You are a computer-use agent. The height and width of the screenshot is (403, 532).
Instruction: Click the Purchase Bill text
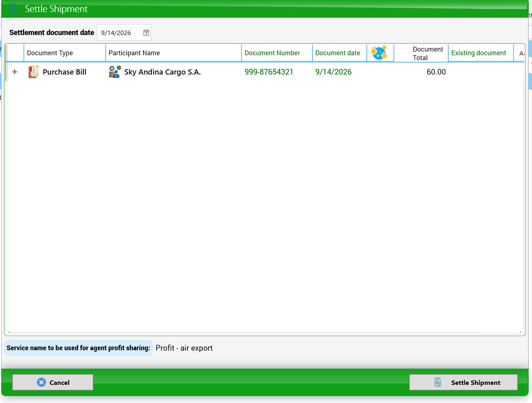click(64, 72)
